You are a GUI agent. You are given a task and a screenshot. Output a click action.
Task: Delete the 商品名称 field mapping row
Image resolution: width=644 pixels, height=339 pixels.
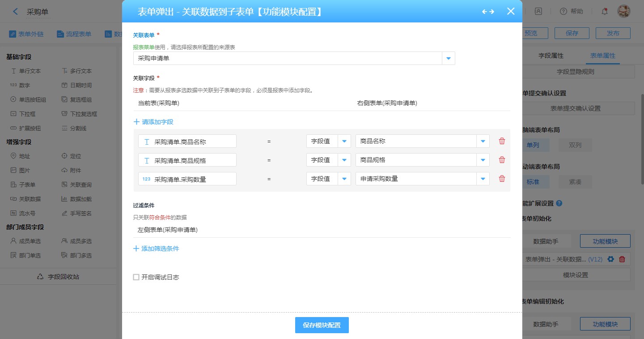coord(502,141)
